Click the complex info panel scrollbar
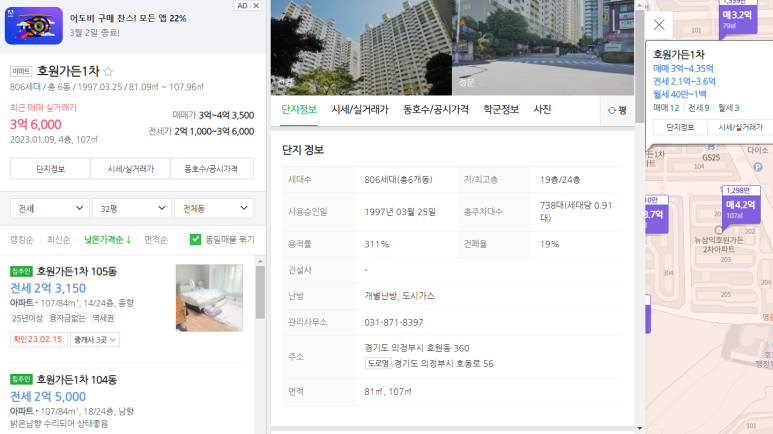 click(x=639, y=67)
